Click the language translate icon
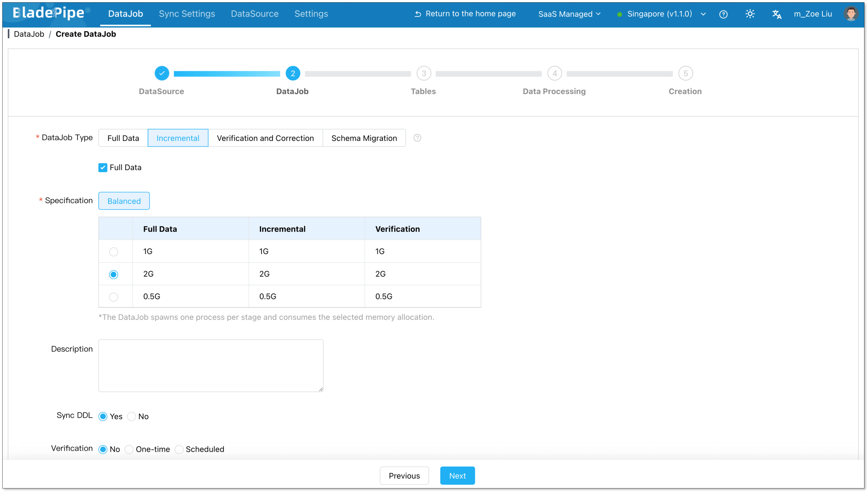Screen dimensions: 868x492 click(x=776, y=14)
